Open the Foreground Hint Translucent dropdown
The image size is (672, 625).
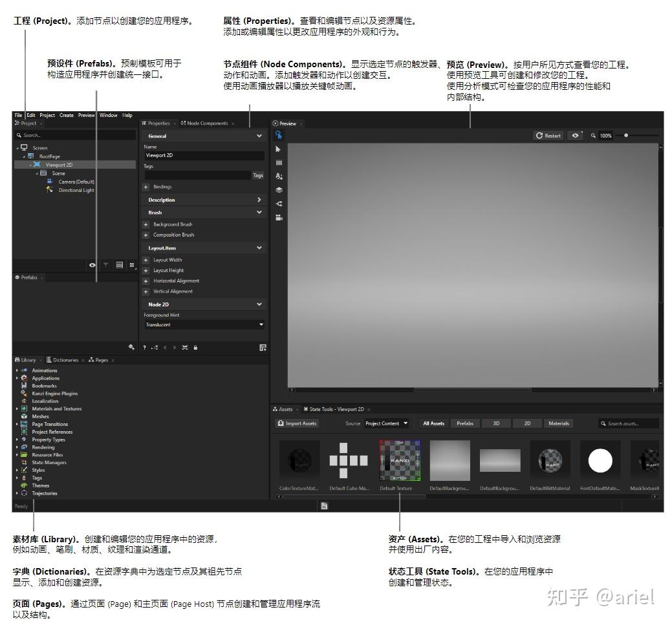(x=204, y=324)
